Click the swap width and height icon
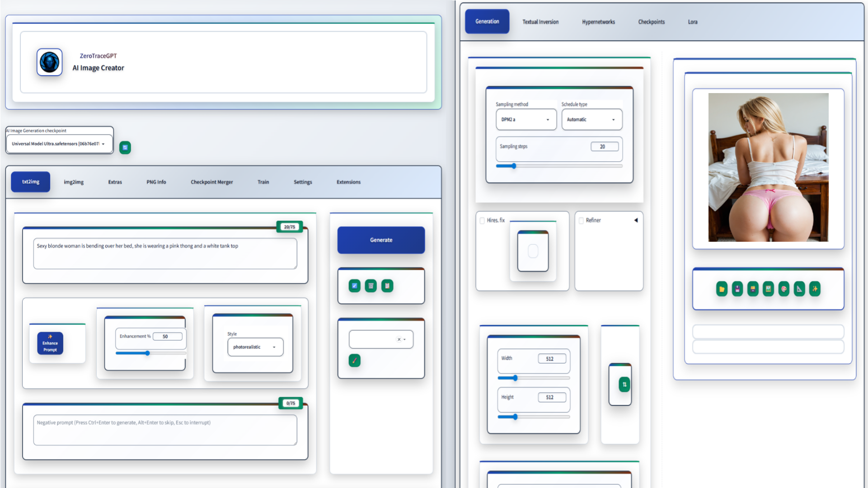 pyautogui.click(x=624, y=385)
